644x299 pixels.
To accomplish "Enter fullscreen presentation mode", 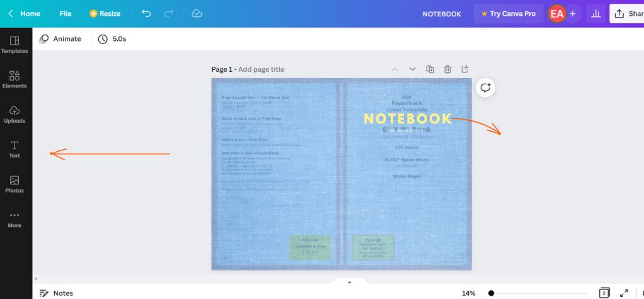I will [624, 293].
